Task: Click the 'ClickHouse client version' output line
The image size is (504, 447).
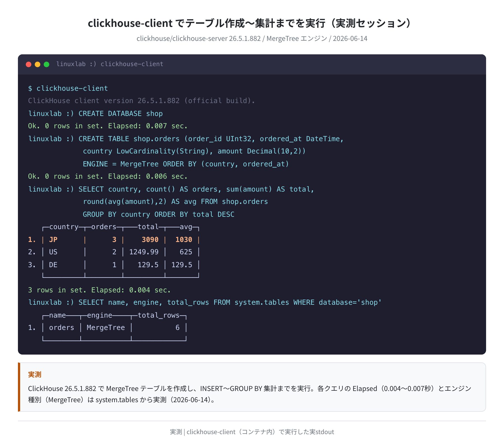Action: tap(142, 101)
